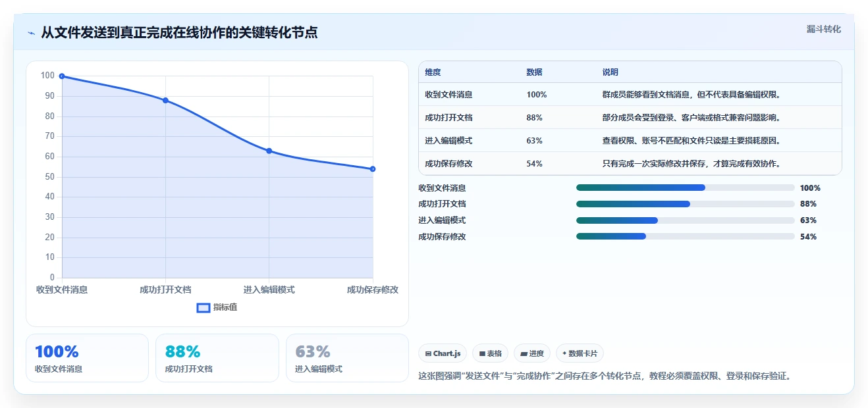This screenshot has width=868, height=408.
Task: Click the 指标值 legend color box
Action: click(x=203, y=307)
